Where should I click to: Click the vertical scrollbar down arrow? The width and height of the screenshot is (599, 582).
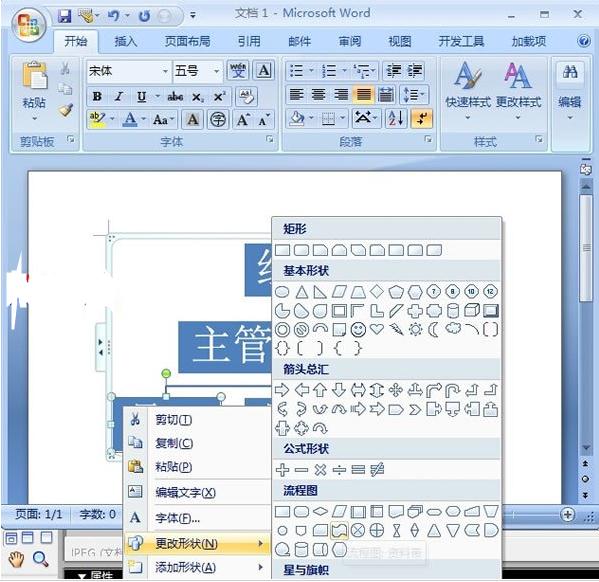[586, 447]
